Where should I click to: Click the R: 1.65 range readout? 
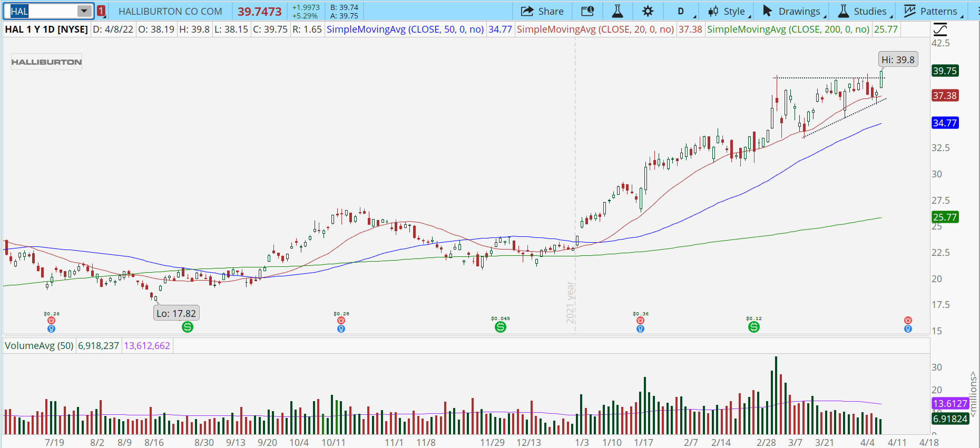point(307,29)
